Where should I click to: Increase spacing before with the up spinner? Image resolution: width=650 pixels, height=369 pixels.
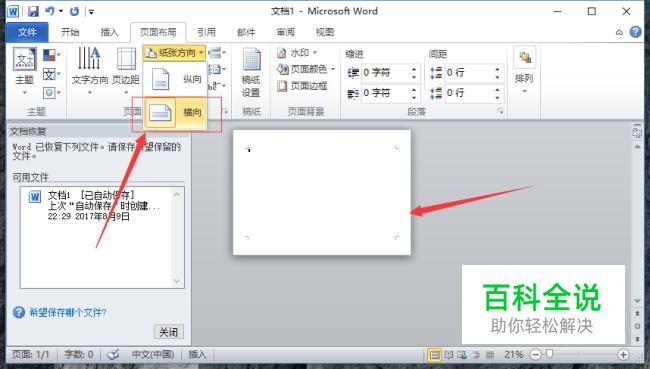497,69
